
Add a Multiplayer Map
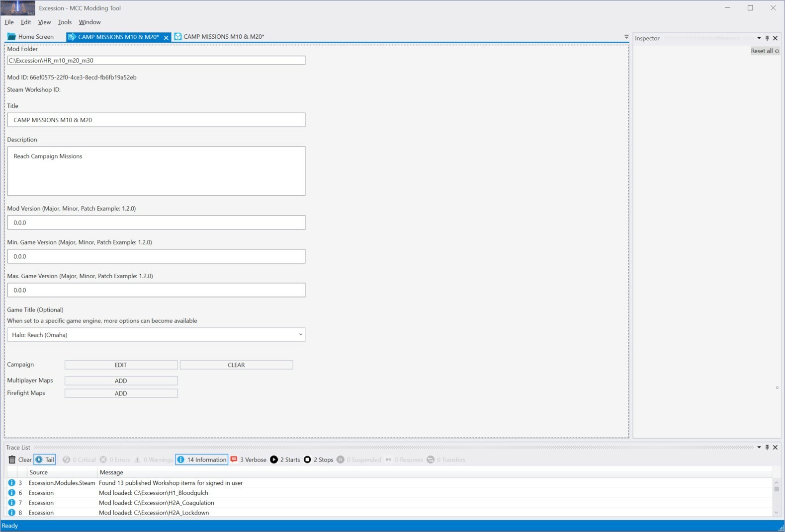(x=121, y=381)
